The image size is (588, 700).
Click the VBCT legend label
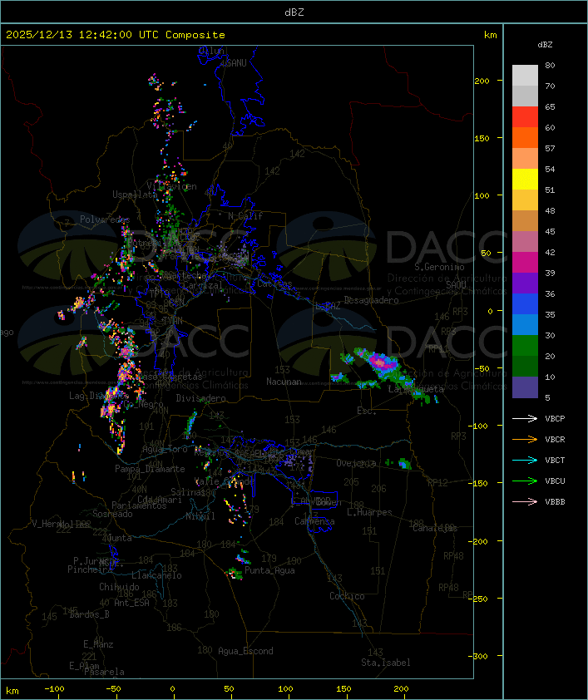pos(555,461)
